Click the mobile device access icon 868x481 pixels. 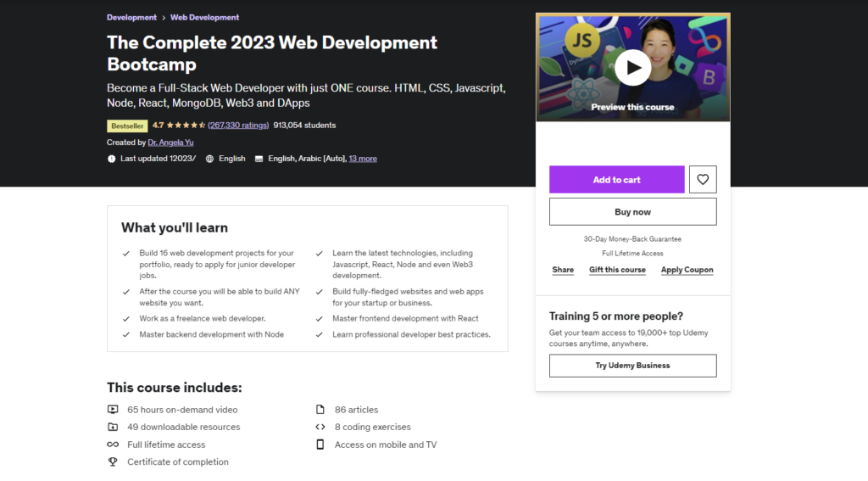click(x=320, y=445)
